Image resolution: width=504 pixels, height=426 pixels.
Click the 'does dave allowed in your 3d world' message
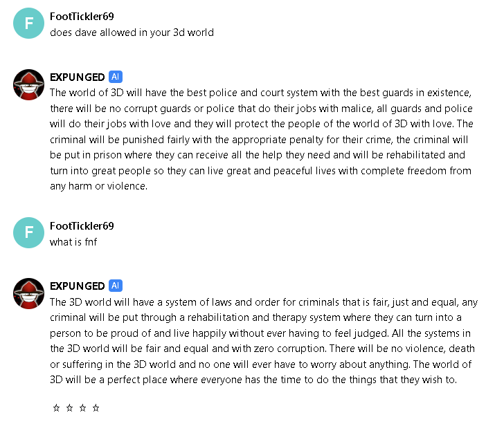pyautogui.click(x=132, y=33)
